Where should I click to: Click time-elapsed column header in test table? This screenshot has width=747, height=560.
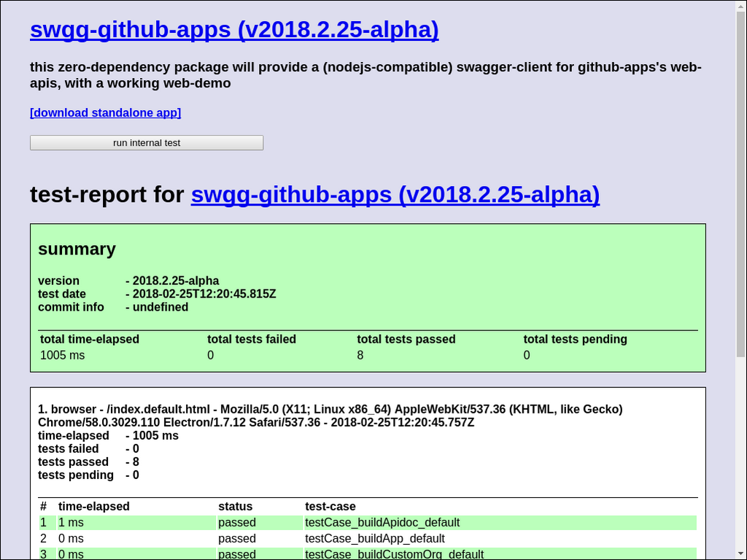tap(94, 506)
